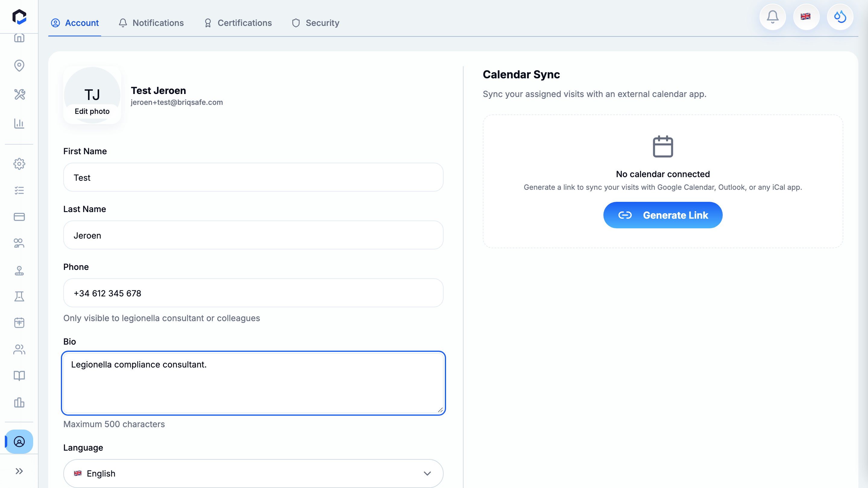868x488 pixels.
Task: Click the calendar icon in Calendar Sync
Action: click(663, 146)
